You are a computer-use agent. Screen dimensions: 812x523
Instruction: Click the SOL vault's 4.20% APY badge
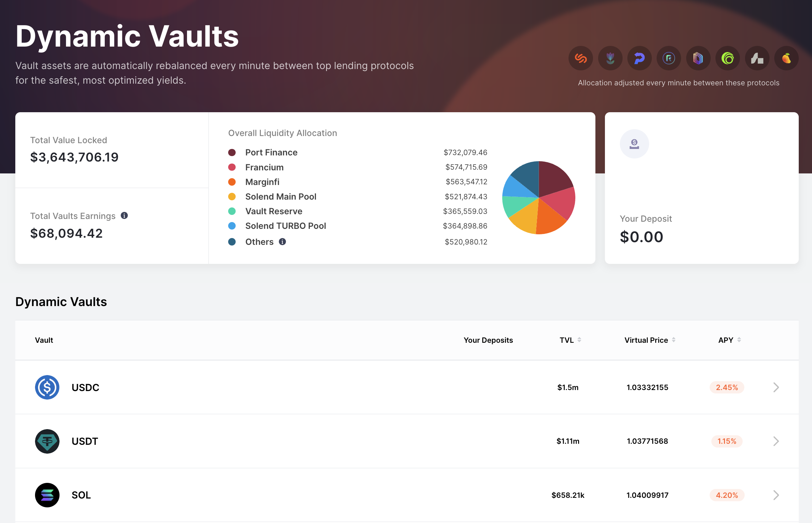(x=727, y=495)
